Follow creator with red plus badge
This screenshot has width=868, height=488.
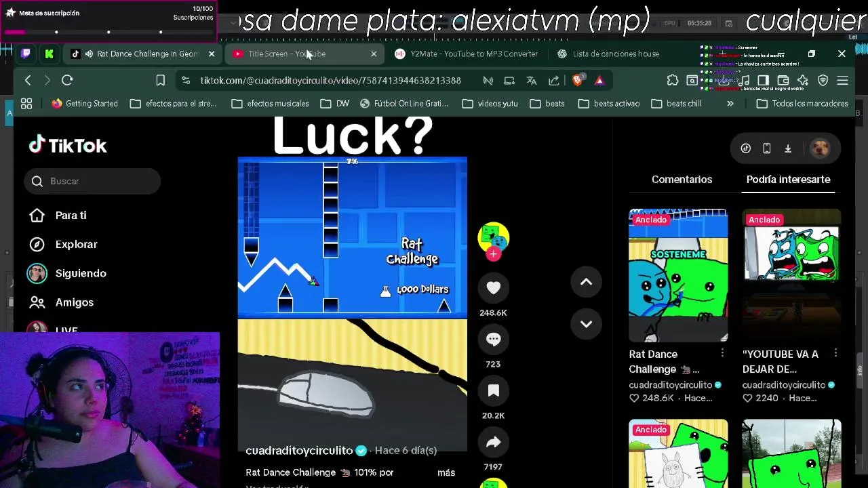(x=493, y=254)
